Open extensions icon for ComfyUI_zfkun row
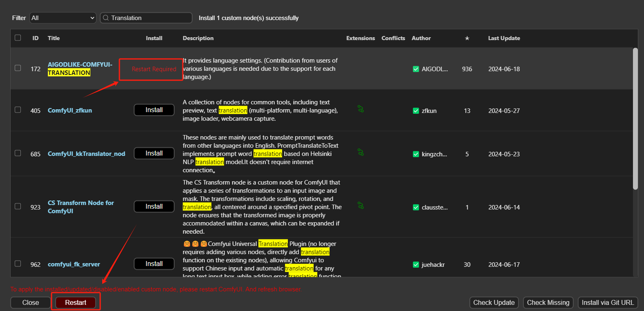 coord(361,109)
